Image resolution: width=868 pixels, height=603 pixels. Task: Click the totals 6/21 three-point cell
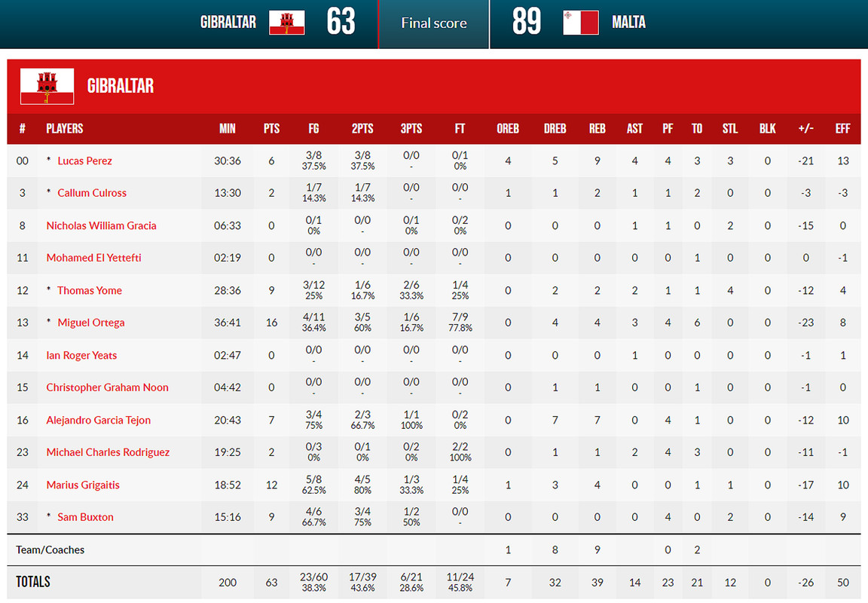tap(411, 582)
